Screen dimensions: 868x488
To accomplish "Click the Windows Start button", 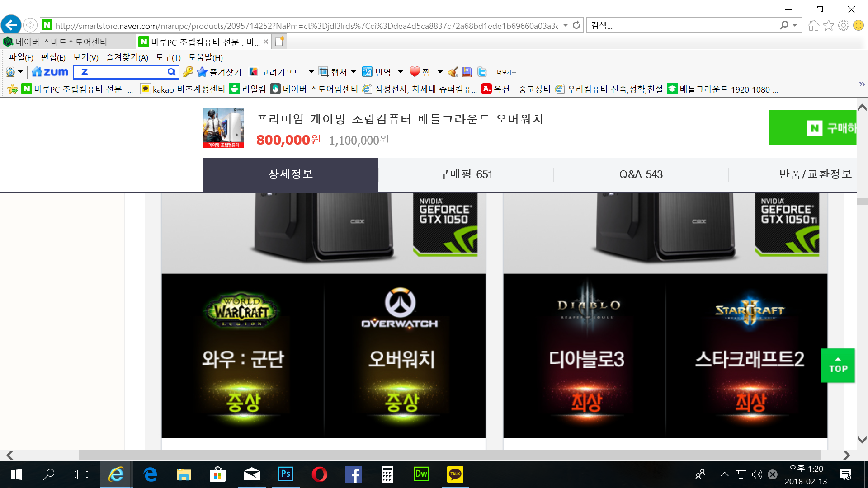I will 16,474.
